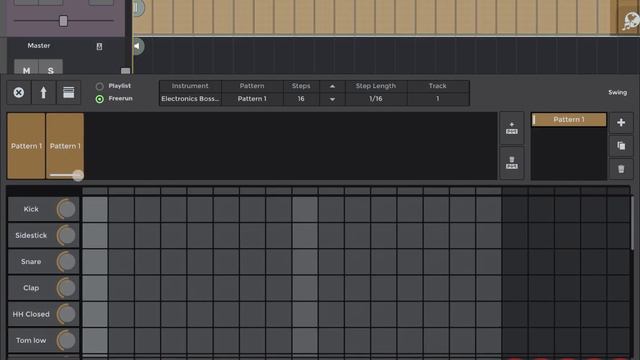This screenshot has height=360, width=640.
Task: Toggle Clap step 1 in grid
Action: 95,288
